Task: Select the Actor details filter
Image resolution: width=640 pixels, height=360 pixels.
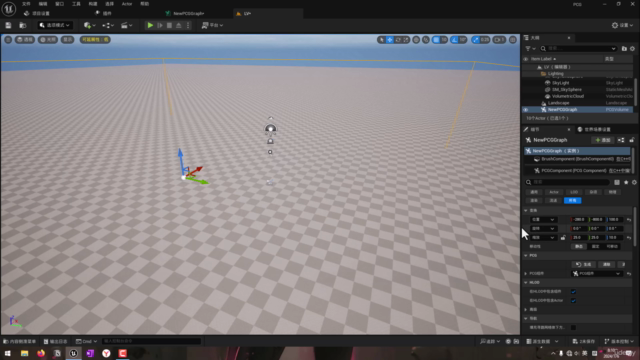Action: point(554,192)
